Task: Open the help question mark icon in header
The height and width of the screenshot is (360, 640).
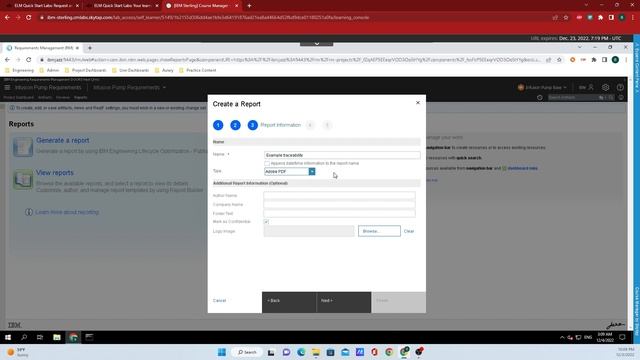Action: click(x=620, y=87)
